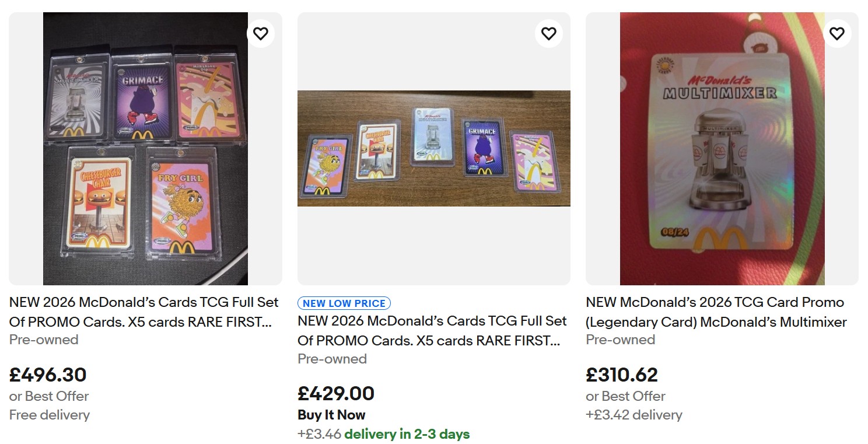The width and height of the screenshot is (868, 444).
Task: Expand the £429.00 listing details
Action: click(432, 331)
